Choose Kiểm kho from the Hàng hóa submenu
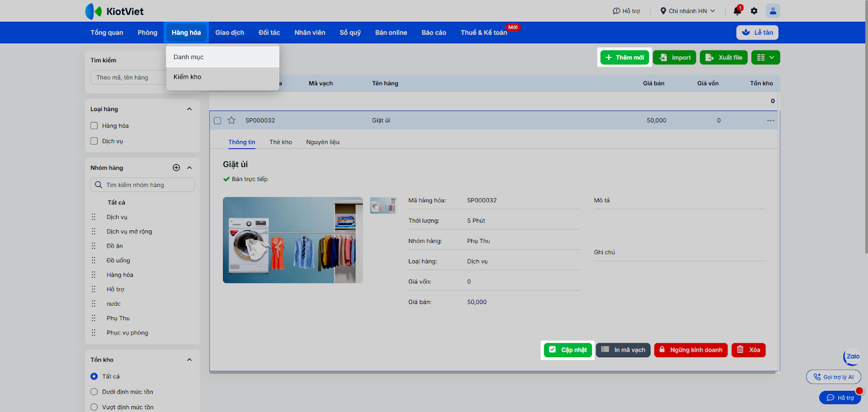This screenshot has width=868, height=412. pyautogui.click(x=222, y=77)
